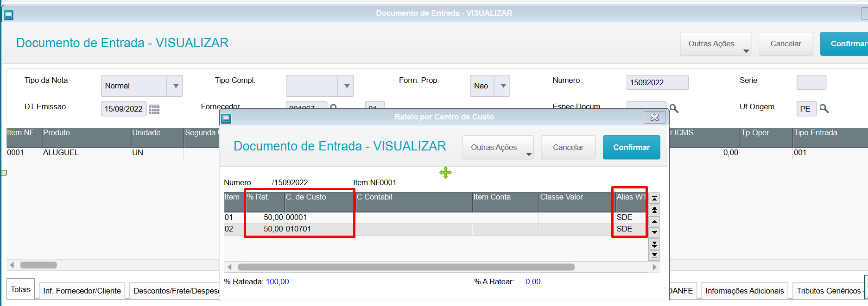This screenshot has height=306, width=868.
Task: Click the Tipo Entrada column header
Action: coord(830,137)
